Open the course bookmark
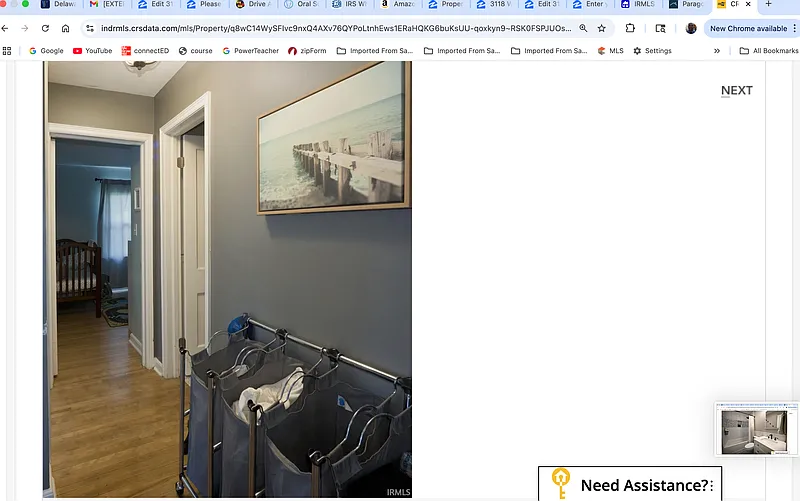The image size is (800, 501). [x=195, y=51]
